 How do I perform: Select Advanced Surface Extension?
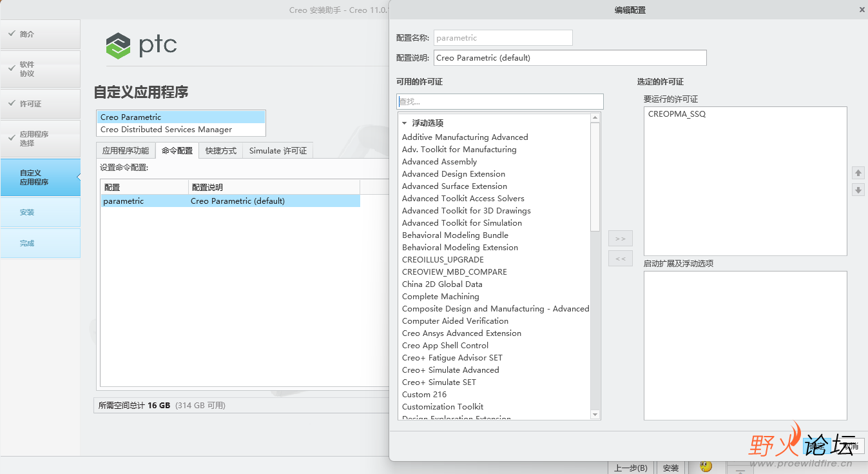point(454,186)
